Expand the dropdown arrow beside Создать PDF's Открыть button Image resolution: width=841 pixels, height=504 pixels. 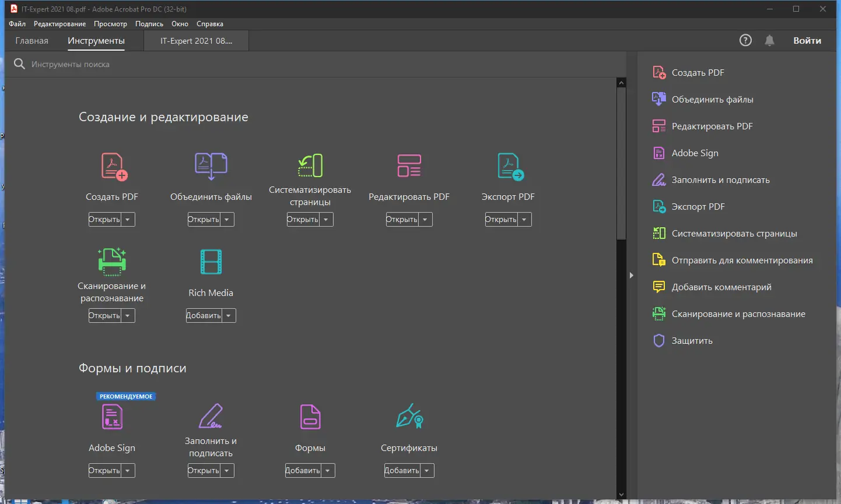coord(128,220)
